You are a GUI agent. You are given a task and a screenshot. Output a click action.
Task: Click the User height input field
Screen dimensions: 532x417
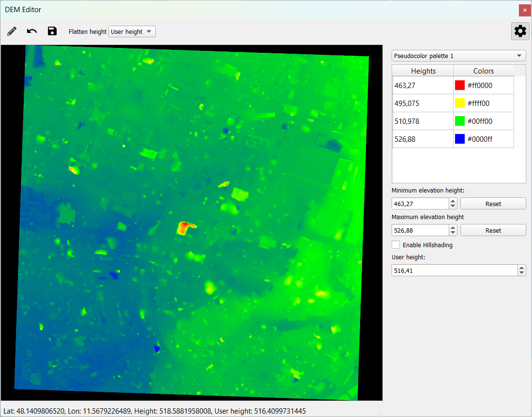(x=454, y=271)
